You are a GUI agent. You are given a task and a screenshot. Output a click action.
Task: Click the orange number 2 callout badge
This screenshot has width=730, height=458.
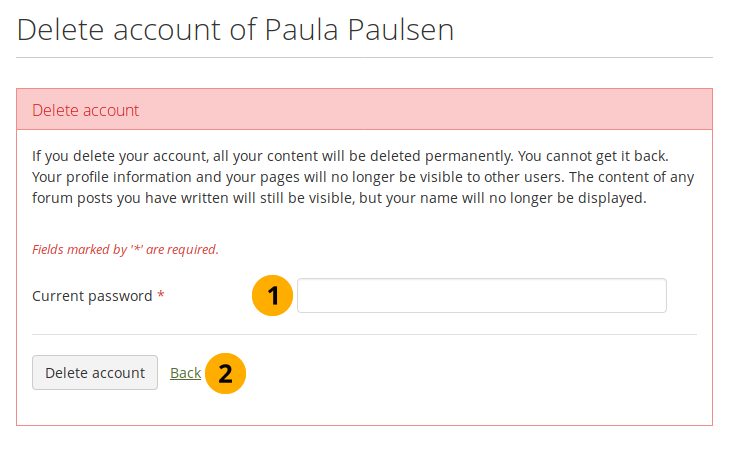point(226,373)
